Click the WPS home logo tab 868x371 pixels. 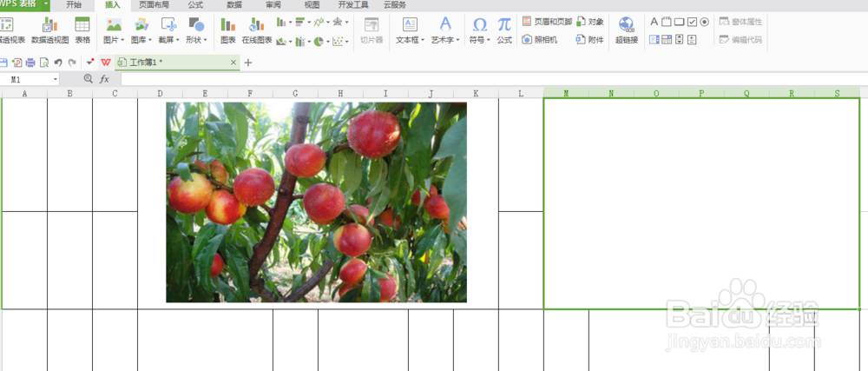(106, 63)
